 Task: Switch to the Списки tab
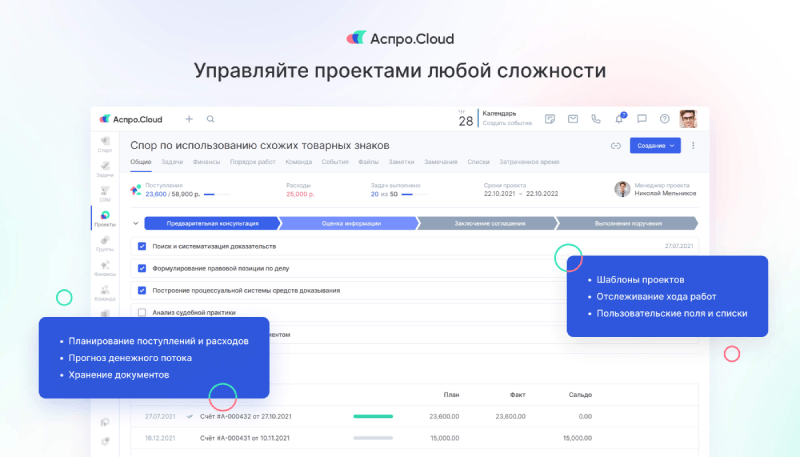coord(478,162)
